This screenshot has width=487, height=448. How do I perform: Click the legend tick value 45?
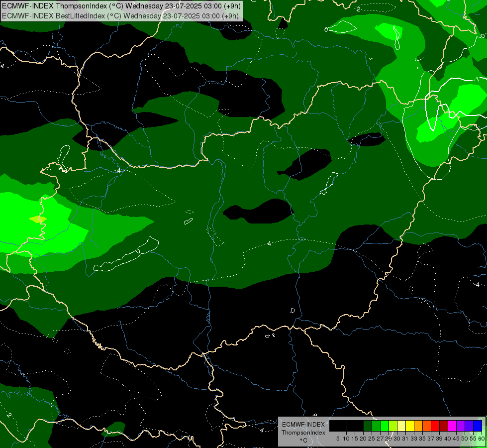coord(456,439)
